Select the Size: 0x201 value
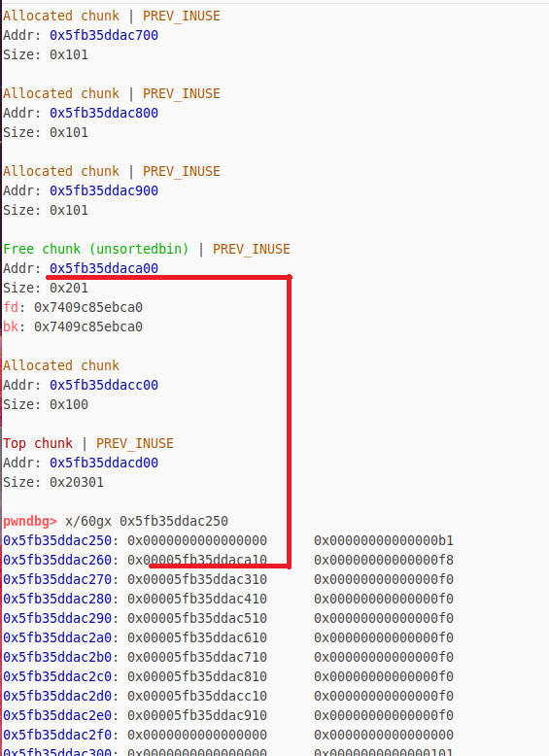 point(69,288)
